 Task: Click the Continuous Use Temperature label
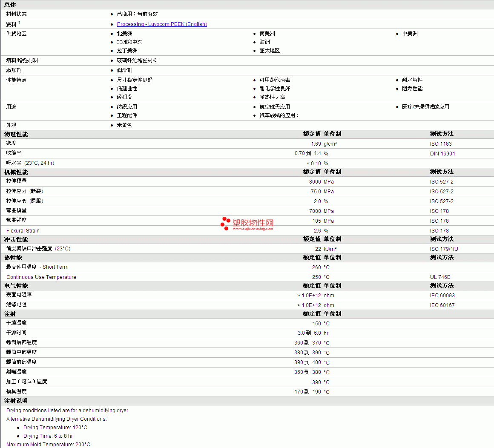tap(41, 277)
